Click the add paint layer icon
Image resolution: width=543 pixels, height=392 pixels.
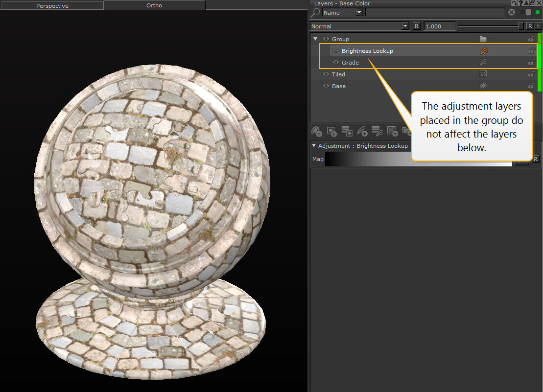pyautogui.click(x=317, y=131)
